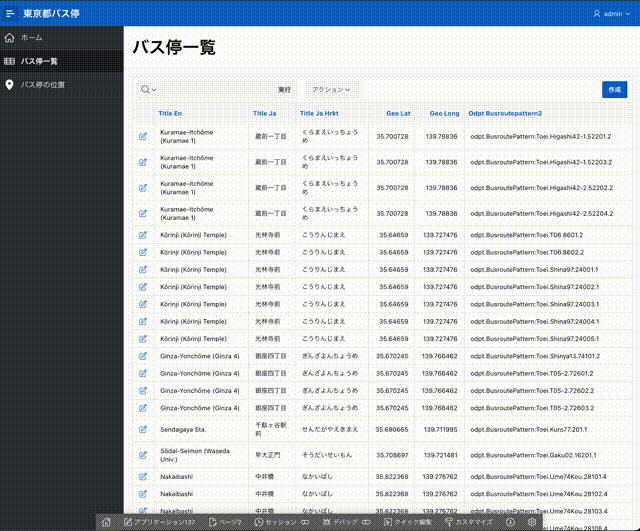640x531 pixels.
Task: Edit the Kōrinji row with Shina97.24004.1
Action: [143, 322]
